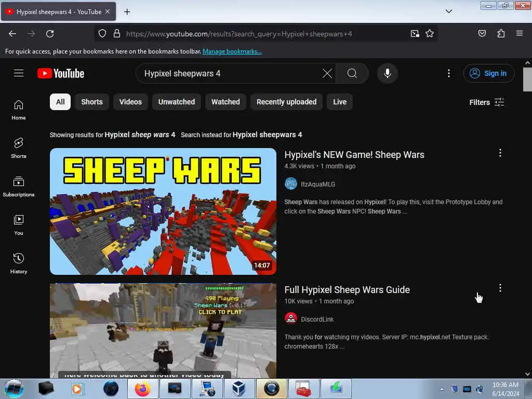
Task: Focus the browser address bar URL
Action: point(239,34)
